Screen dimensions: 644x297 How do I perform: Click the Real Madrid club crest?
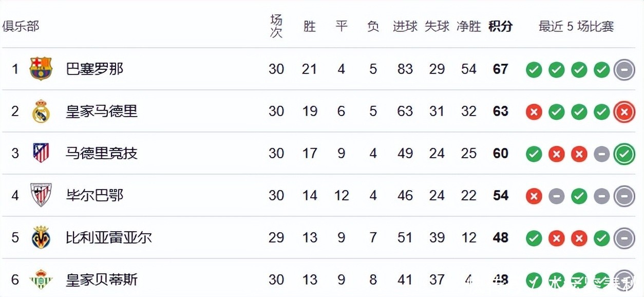(41, 111)
